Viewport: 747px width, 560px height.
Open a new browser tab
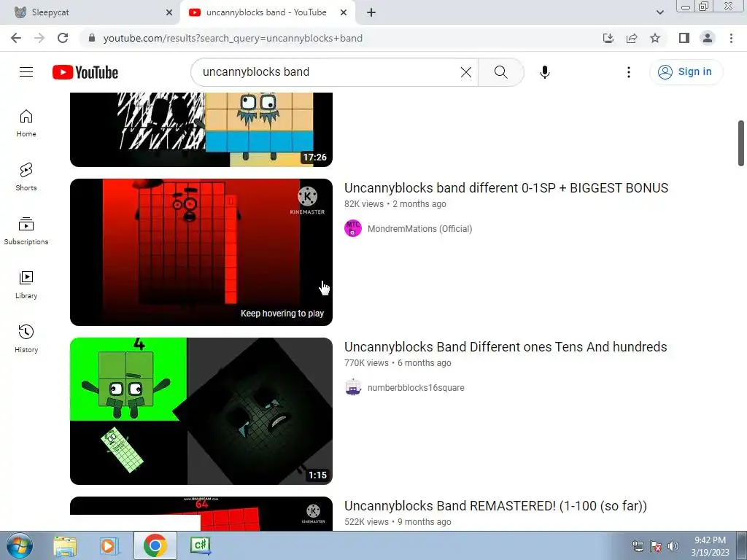371,12
